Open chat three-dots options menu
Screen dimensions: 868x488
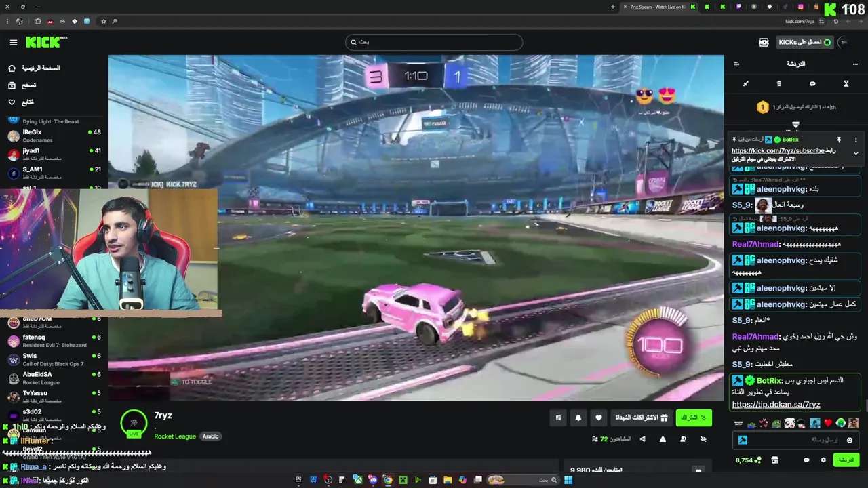855,64
